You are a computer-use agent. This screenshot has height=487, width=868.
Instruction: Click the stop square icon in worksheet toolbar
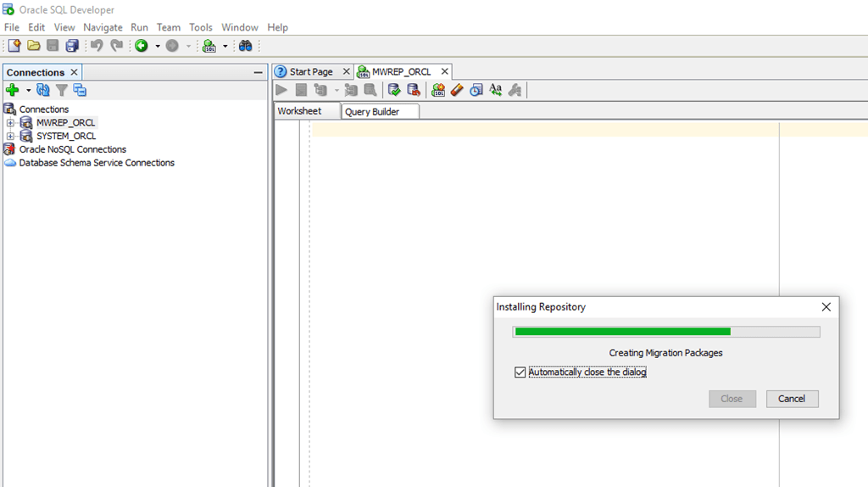click(x=301, y=90)
